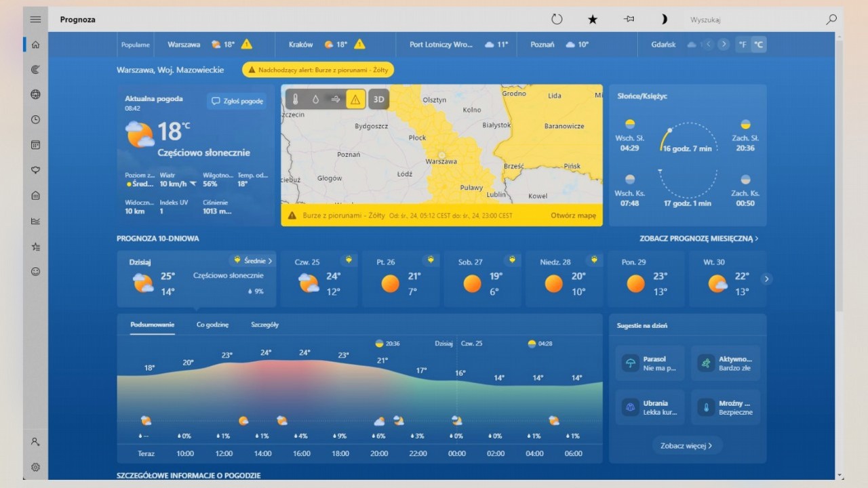This screenshot has width=868, height=488.
Task: Open the calendar monthly forecast sidebar icon
Action: (35, 144)
